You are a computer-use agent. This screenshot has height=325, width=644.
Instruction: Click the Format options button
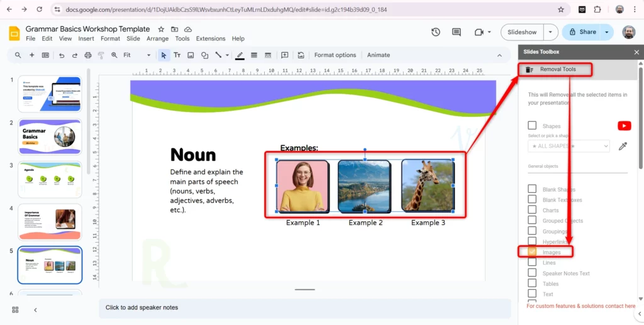335,55
